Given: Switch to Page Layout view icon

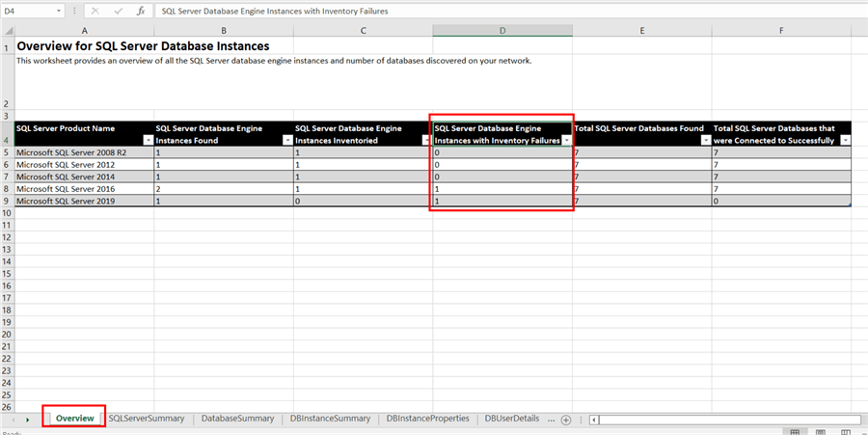Looking at the screenshot, I should point(821,432).
